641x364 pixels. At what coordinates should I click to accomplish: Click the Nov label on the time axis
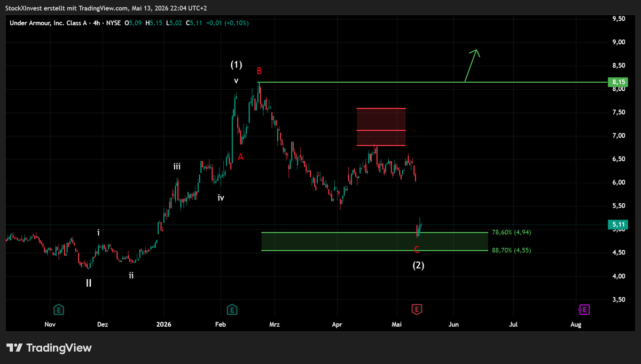click(x=50, y=324)
